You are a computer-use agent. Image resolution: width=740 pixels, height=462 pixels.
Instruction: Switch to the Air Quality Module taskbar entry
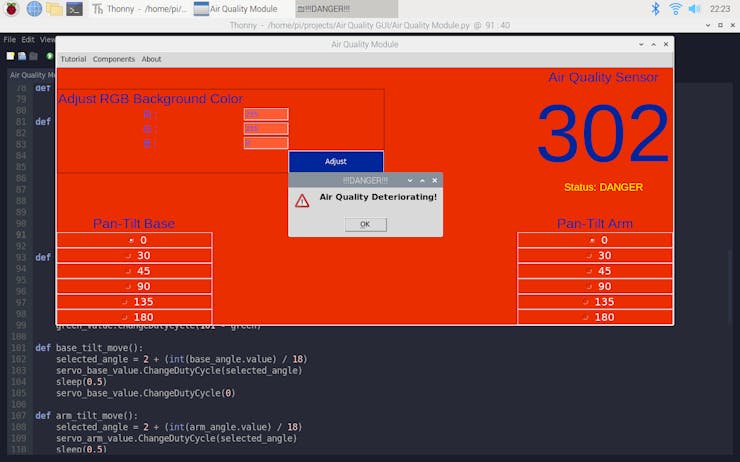(x=242, y=9)
